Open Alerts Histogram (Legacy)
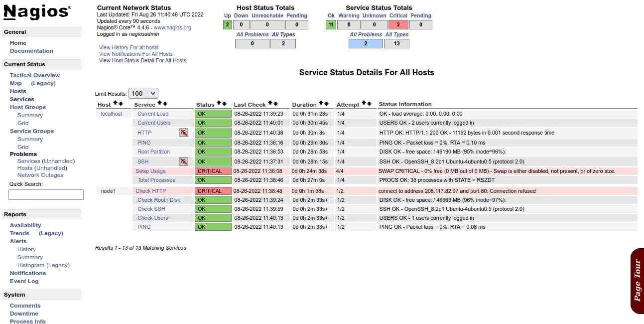This screenshot has height=324, width=644. click(43, 265)
